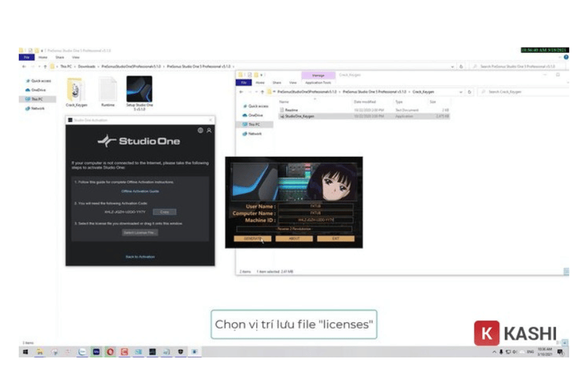Click the Copy button beside the activation code
Screen dimensions: 588x392
[x=165, y=212]
